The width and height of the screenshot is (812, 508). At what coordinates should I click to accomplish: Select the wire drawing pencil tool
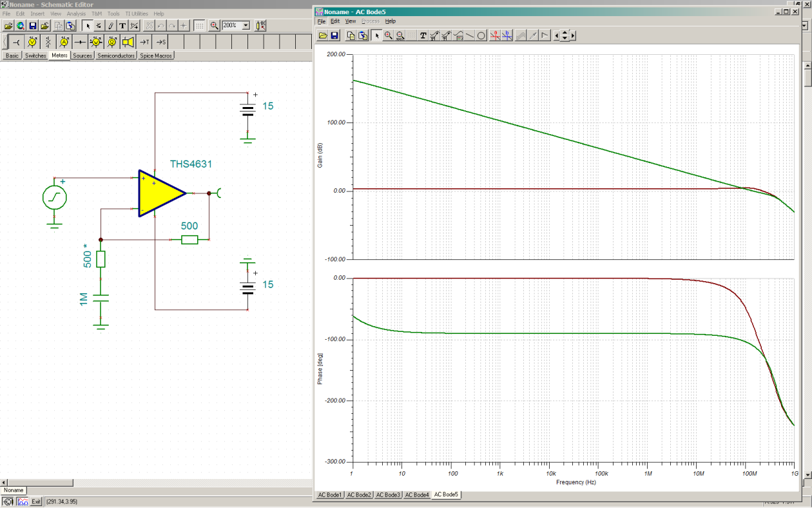(x=111, y=26)
